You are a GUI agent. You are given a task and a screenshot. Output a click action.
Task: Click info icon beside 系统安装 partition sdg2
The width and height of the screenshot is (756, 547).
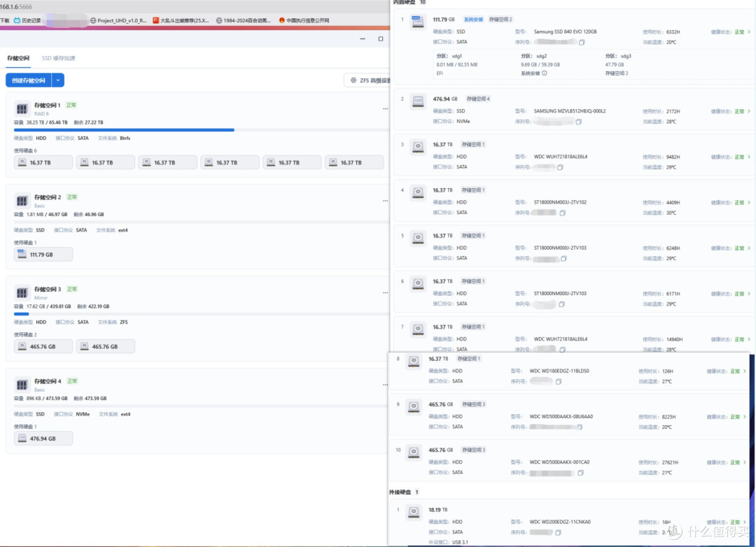click(x=545, y=73)
